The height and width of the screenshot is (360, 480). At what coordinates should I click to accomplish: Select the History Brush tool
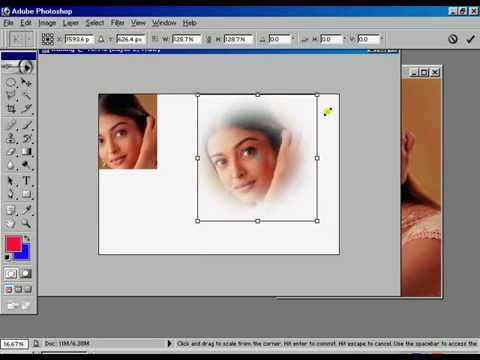(26, 138)
